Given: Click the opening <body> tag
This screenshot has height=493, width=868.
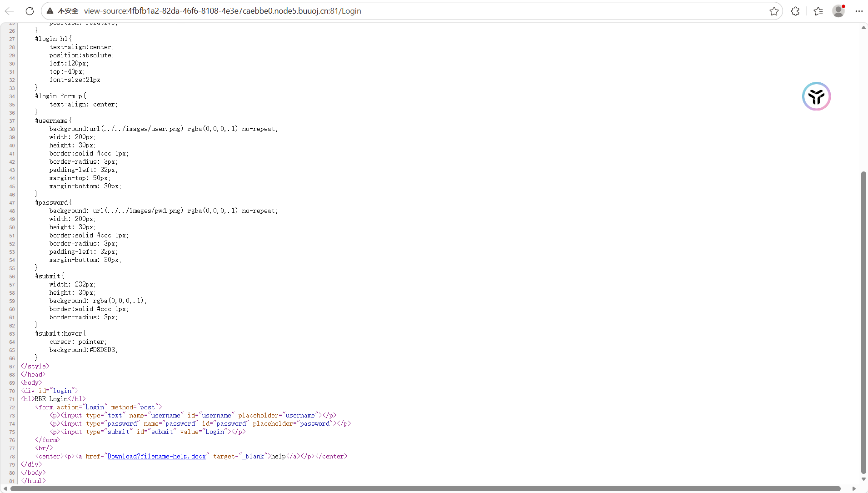Looking at the screenshot, I should (x=31, y=382).
